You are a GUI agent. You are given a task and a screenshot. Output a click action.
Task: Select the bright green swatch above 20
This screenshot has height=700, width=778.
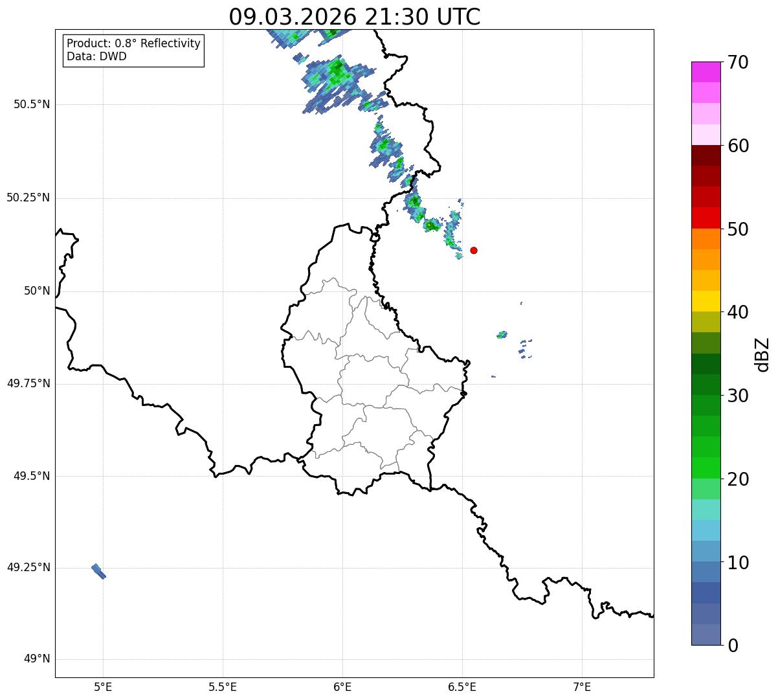click(x=706, y=468)
